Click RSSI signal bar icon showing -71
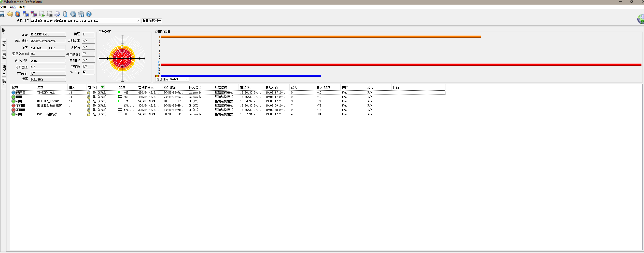 point(120,101)
